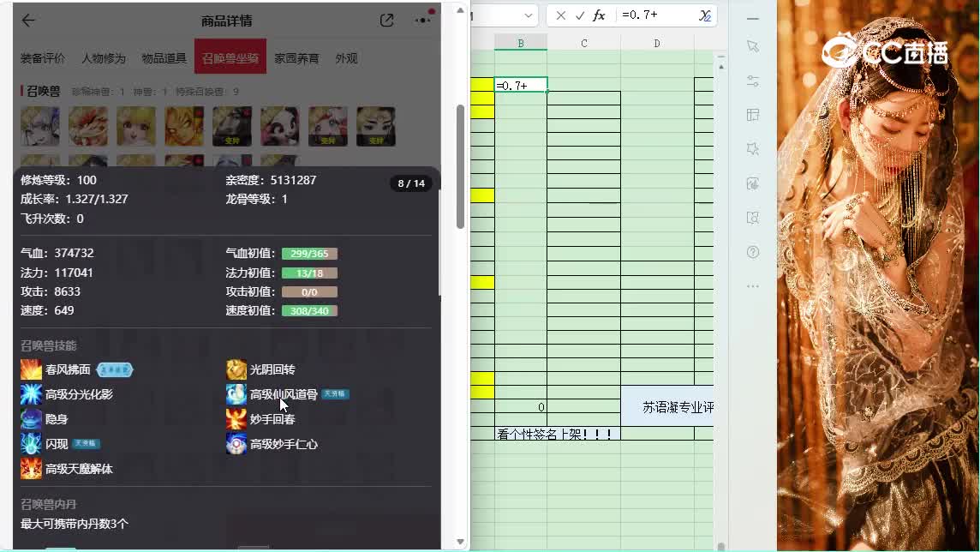Expand the spreadsheet name box dropdown
980x552 pixels.
click(529, 15)
